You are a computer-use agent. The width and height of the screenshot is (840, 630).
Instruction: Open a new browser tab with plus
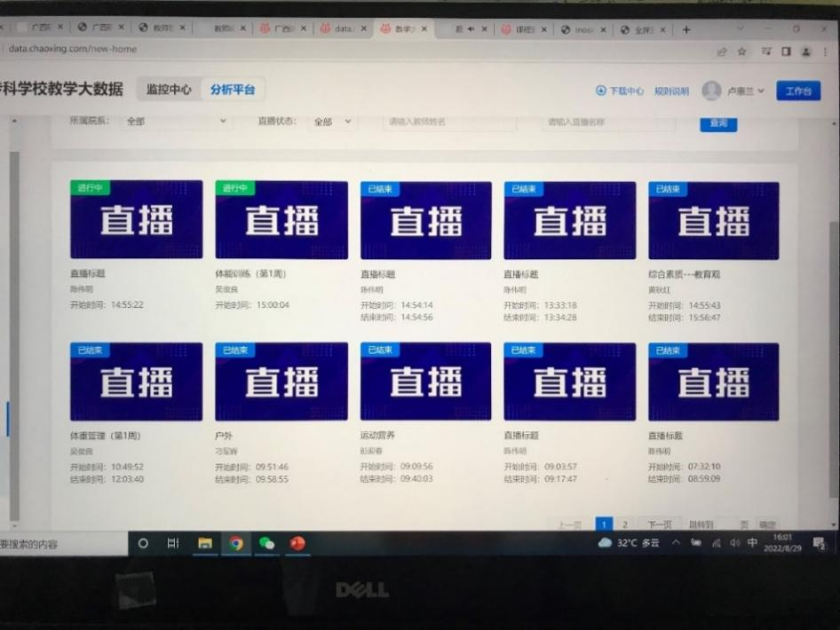coord(685,29)
